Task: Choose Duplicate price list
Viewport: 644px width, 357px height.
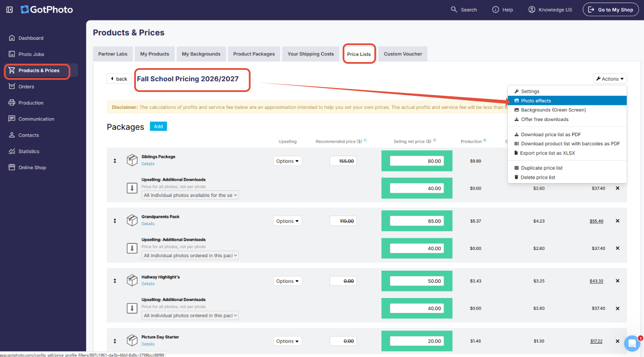Action: click(x=567, y=168)
